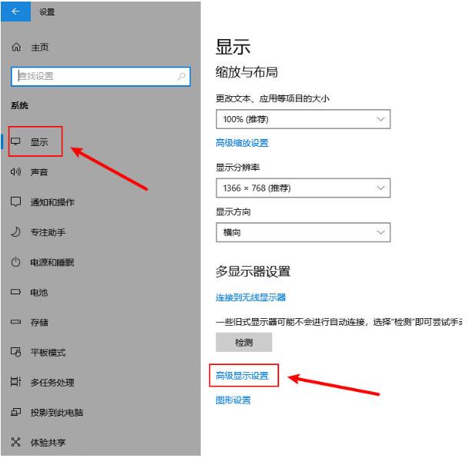Click the notification icon for 通知和操作

(x=15, y=201)
